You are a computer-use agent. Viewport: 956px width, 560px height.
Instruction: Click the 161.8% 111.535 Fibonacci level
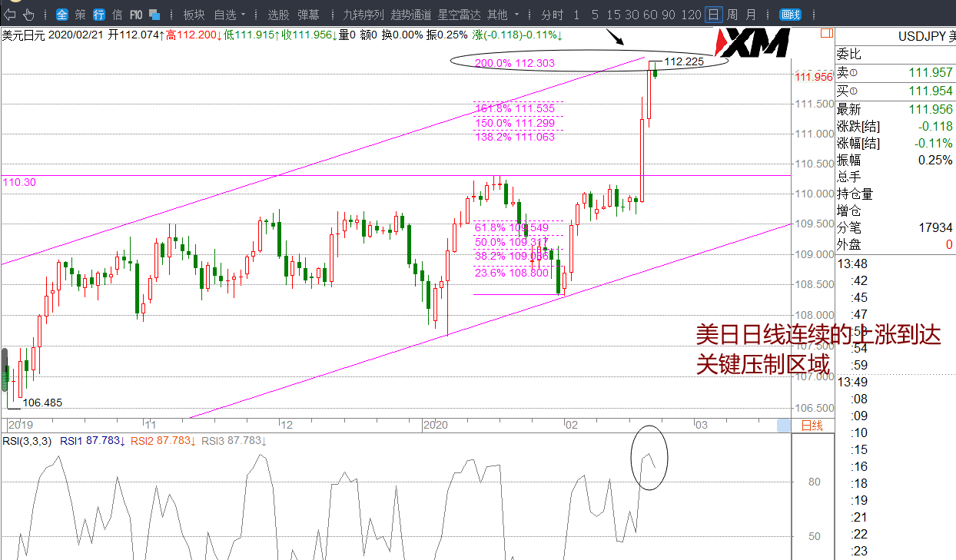click(x=515, y=108)
